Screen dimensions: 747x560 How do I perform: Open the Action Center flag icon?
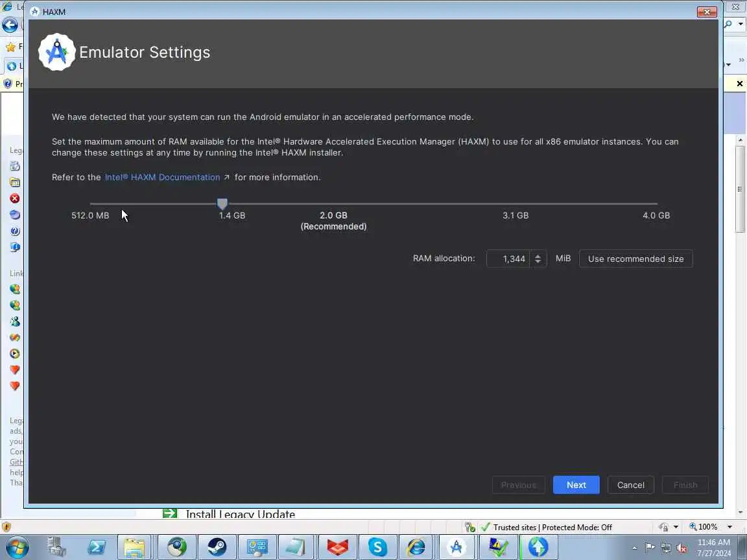(x=649, y=547)
